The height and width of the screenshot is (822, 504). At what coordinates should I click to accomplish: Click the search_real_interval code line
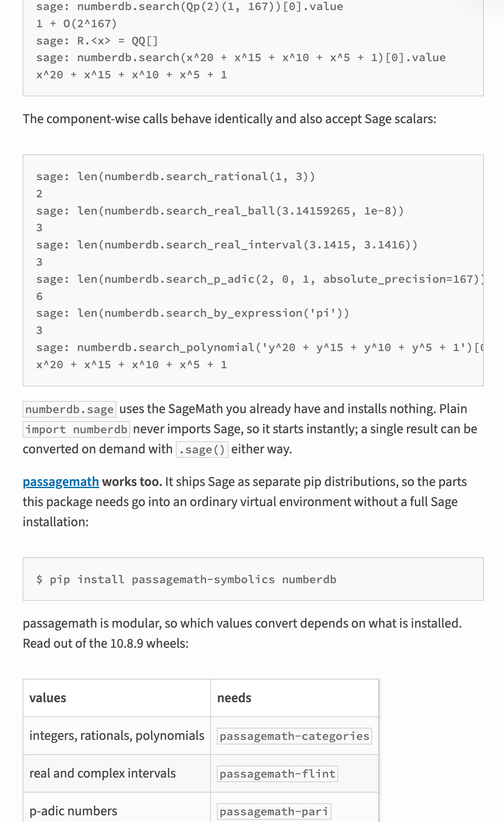click(x=227, y=245)
